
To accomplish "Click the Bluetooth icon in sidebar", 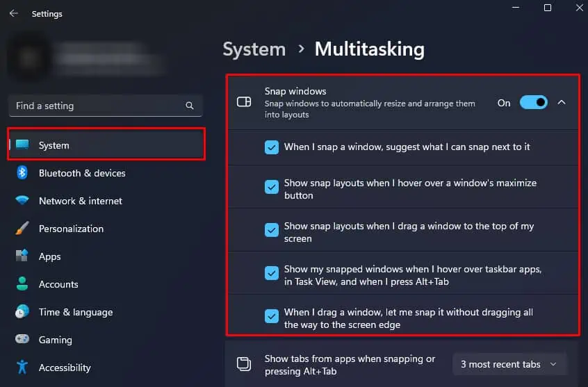I will (x=22, y=172).
